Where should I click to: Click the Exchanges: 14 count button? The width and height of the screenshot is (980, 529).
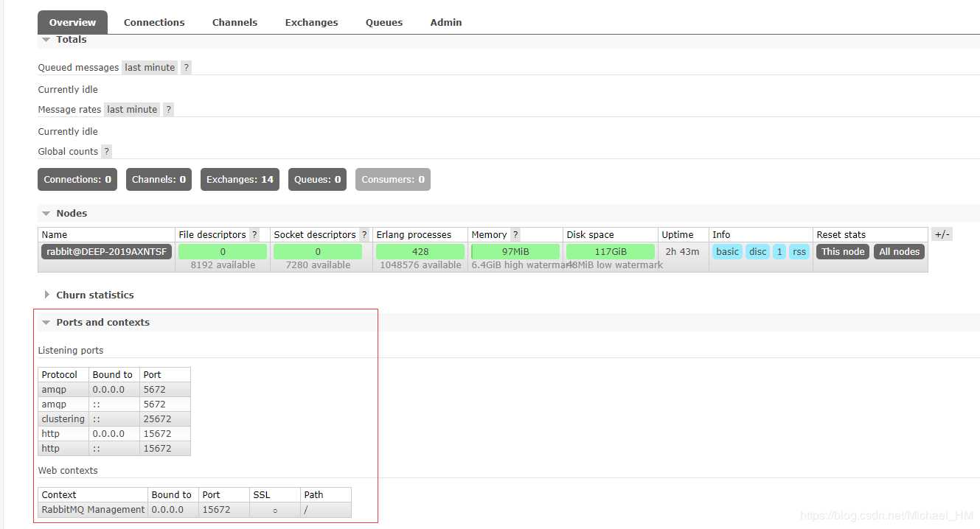pos(240,179)
